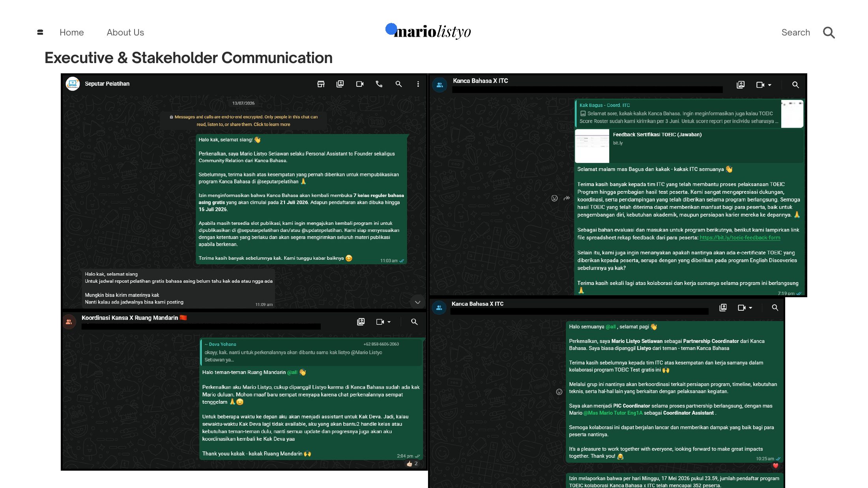Click the 13/07/2026 date chip
Viewport: 868px width, 488px height.
[243, 103]
